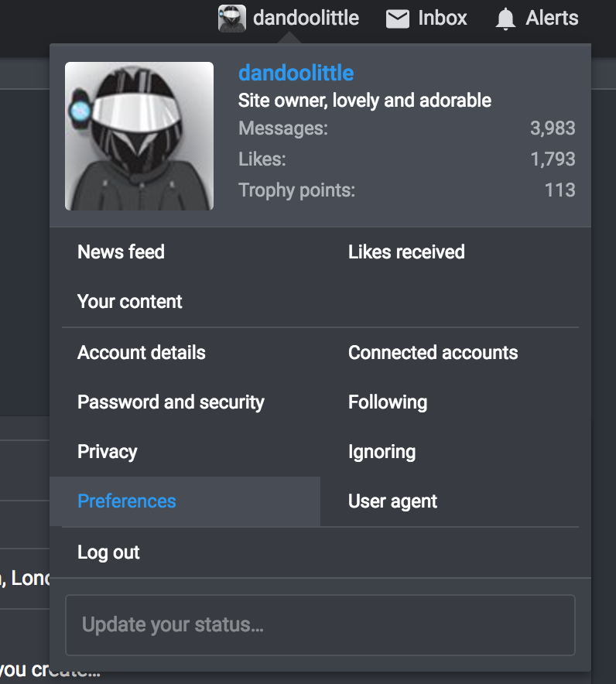Open the News feed menu item

point(121,252)
